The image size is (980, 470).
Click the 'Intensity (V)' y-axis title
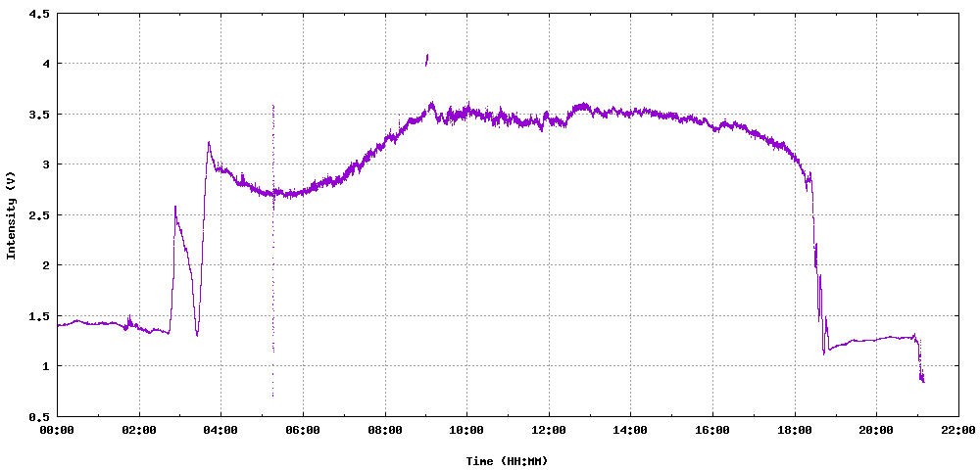[11, 214]
